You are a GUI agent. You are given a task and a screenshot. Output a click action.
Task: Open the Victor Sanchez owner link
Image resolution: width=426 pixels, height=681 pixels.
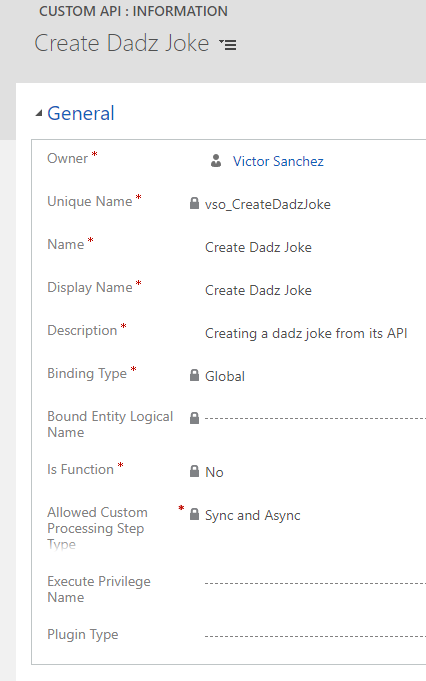pos(278,162)
